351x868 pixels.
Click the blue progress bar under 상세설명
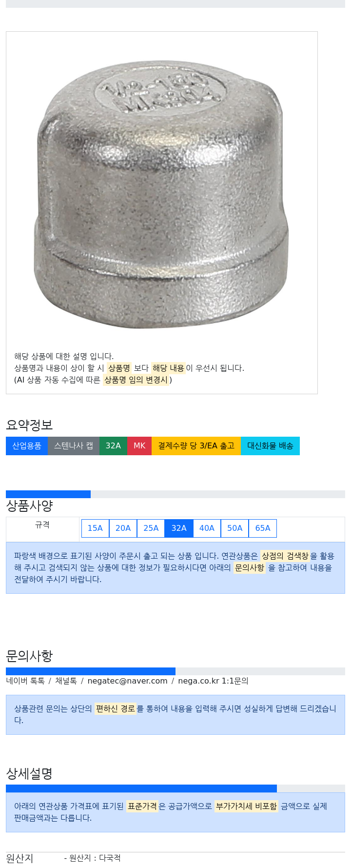pyautogui.click(x=141, y=788)
